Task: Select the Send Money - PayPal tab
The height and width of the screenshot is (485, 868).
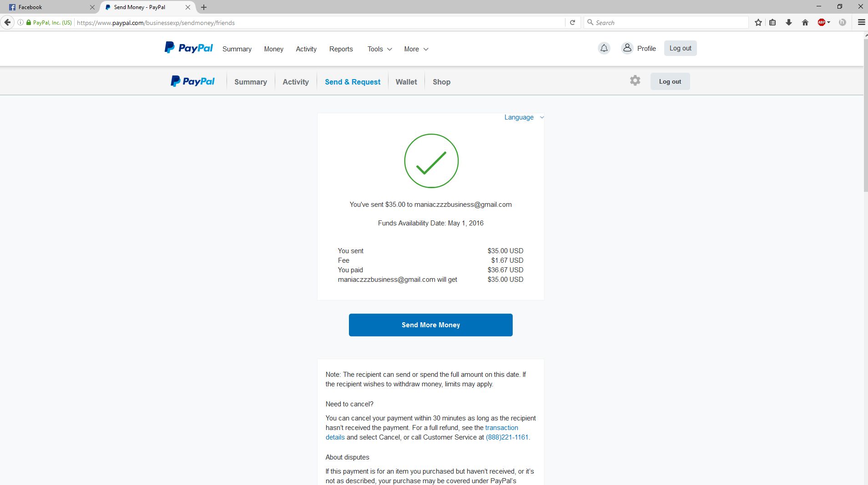Action: [x=146, y=7]
